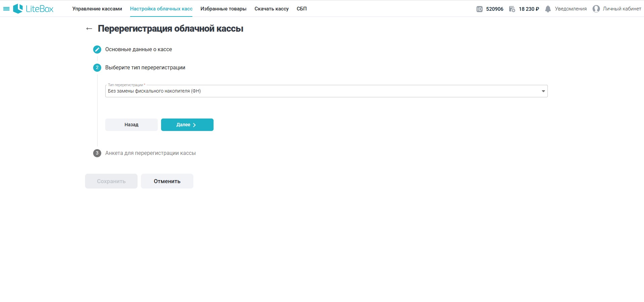The width and height of the screenshot is (644, 302).
Task: Click the ID badge icon
Action: 479,9
